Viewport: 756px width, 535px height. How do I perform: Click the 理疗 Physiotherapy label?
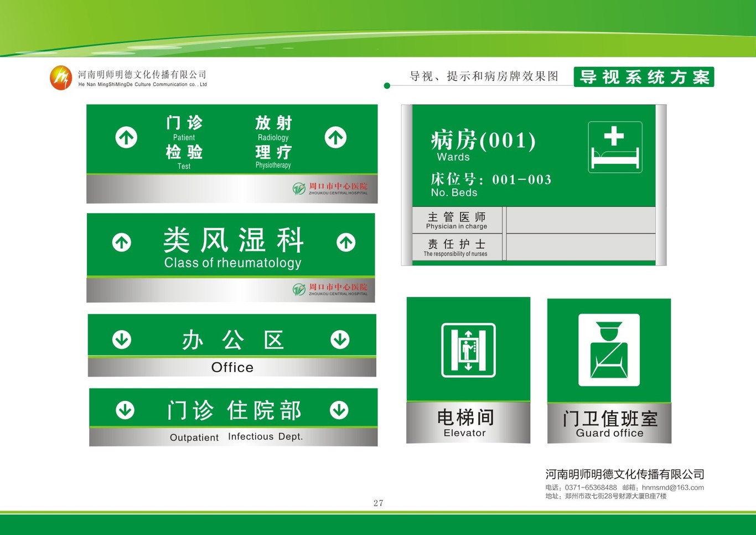[273, 157]
